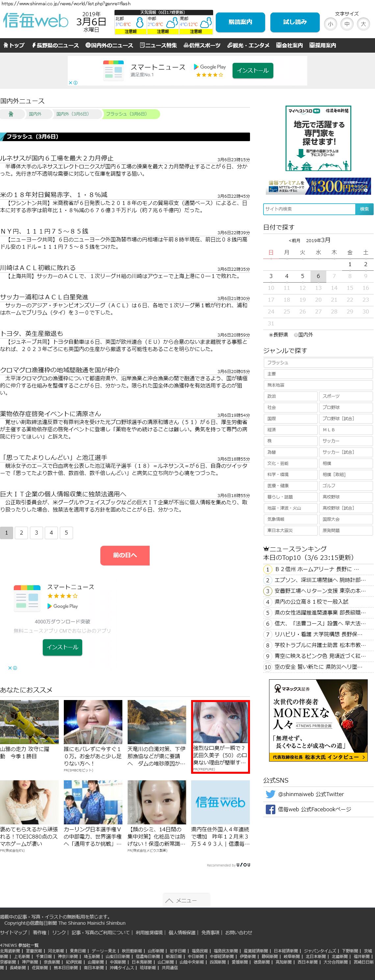Viewport: 375px width, 980px height.
Task: Select large font size circle button
Action: [x=363, y=24]
